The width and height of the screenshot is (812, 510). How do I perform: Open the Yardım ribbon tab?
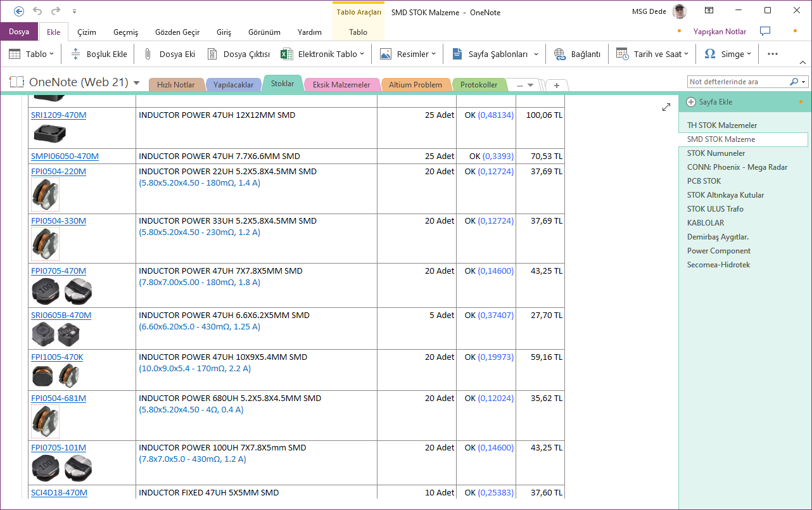click(x=310, y=32)
